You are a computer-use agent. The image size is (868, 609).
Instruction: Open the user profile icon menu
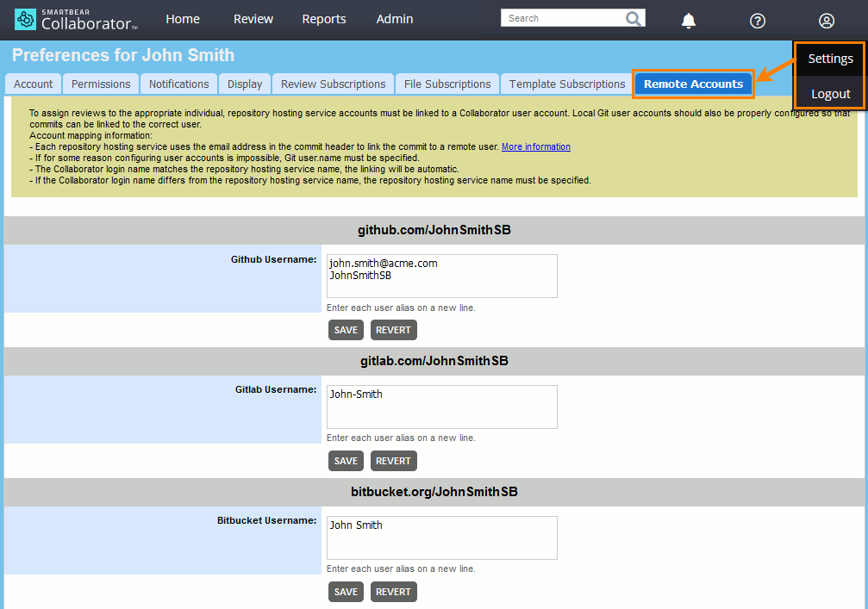(x=827, y=21)
